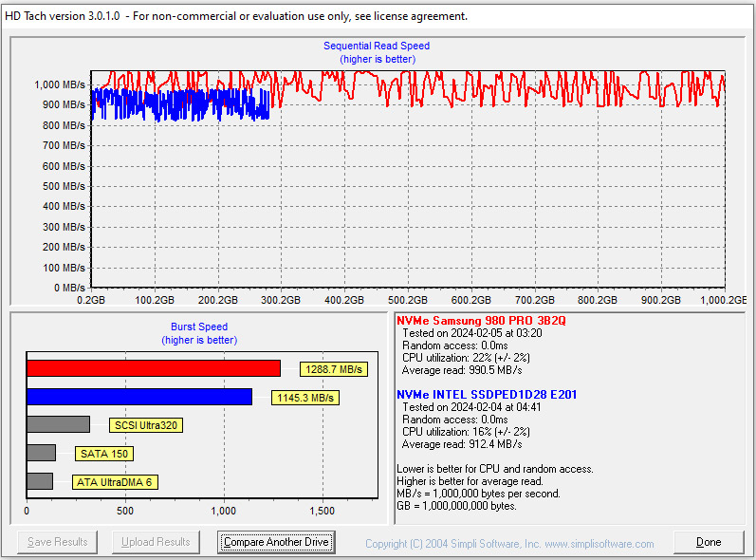756x560 pixels.
Task: Open the simplisoftware.com copyright link
Action: pyautogui.click(x=509, y=544)
